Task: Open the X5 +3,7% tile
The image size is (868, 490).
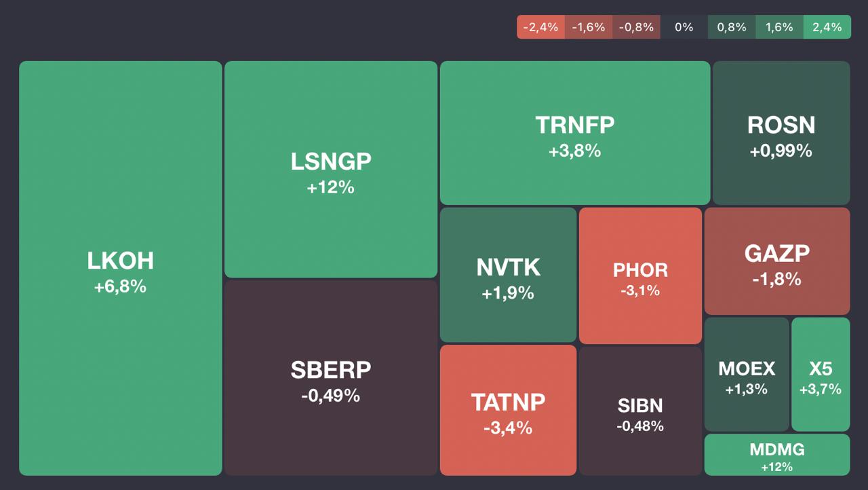Action: click(x=821, y=375)
